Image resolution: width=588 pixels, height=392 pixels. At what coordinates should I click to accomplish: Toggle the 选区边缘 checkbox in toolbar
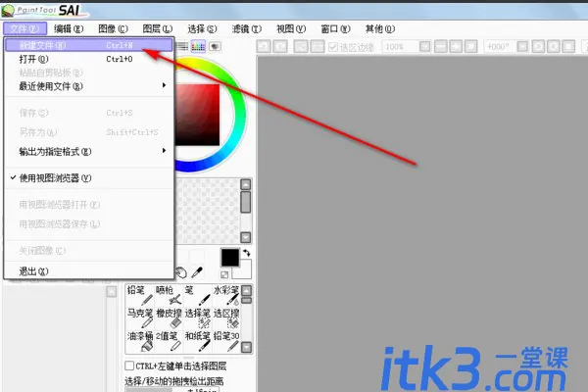click(x=333, y=46)
